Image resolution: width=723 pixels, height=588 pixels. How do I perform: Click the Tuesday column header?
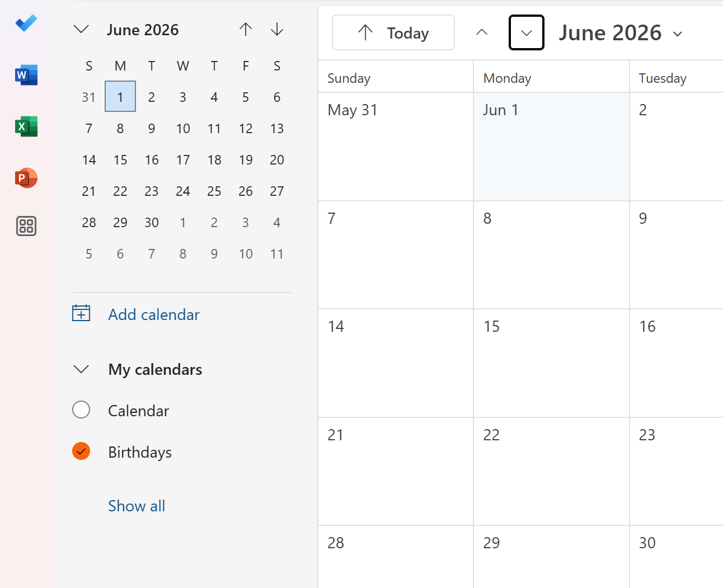point(663,78)
